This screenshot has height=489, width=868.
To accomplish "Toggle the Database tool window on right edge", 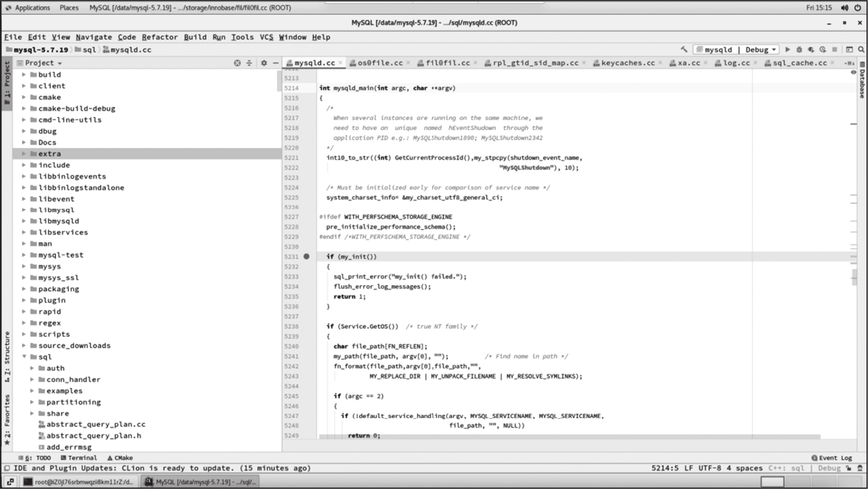I will tap(862, 82).
